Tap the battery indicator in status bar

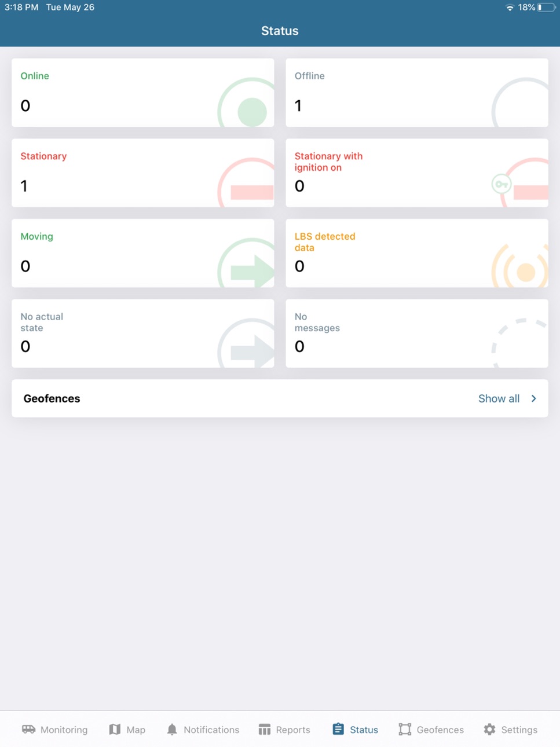546,8
